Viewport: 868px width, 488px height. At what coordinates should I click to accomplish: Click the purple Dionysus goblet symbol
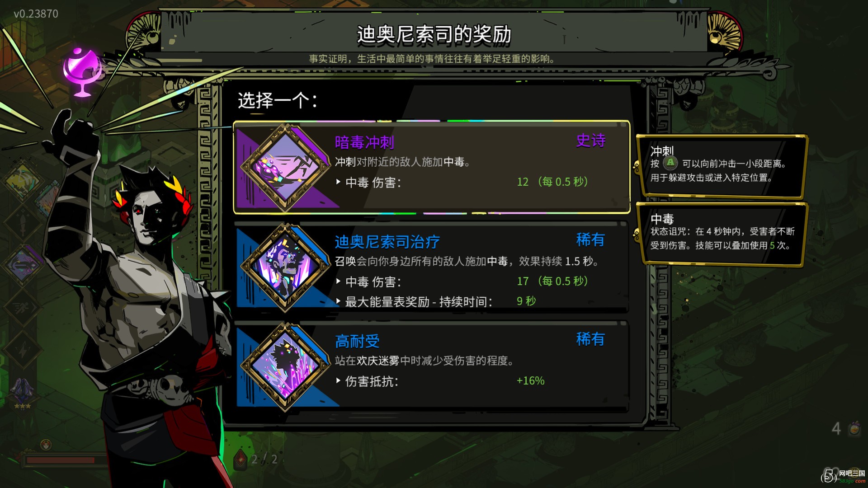82,72
